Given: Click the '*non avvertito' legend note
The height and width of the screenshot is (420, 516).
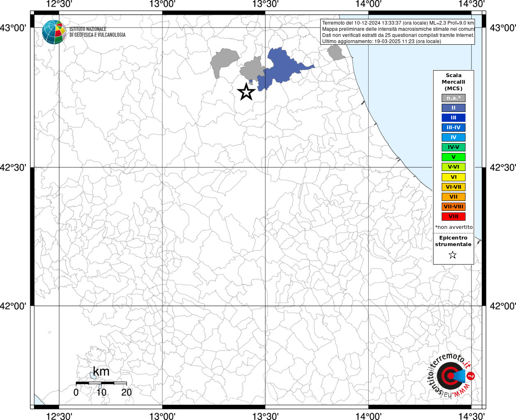Looking at the screenshot, I should coord(454,227).
